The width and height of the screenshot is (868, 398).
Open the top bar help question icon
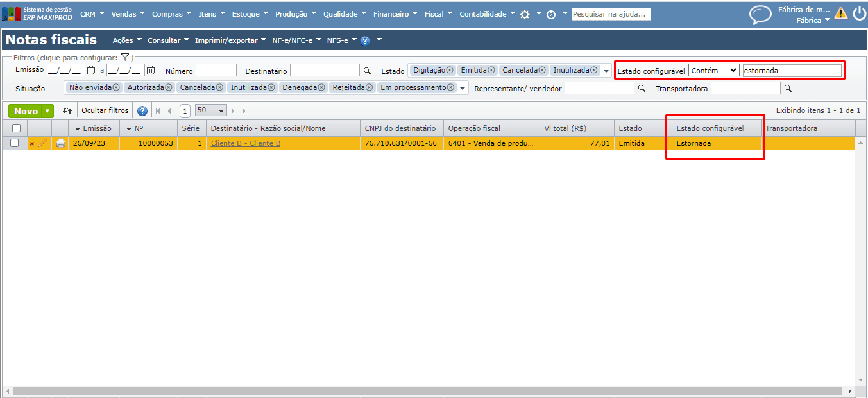[x=551, y=14]
